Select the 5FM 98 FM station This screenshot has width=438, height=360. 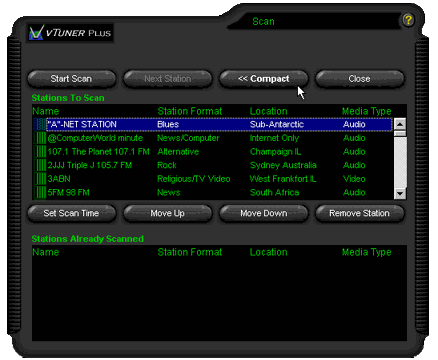coord(68,192)
